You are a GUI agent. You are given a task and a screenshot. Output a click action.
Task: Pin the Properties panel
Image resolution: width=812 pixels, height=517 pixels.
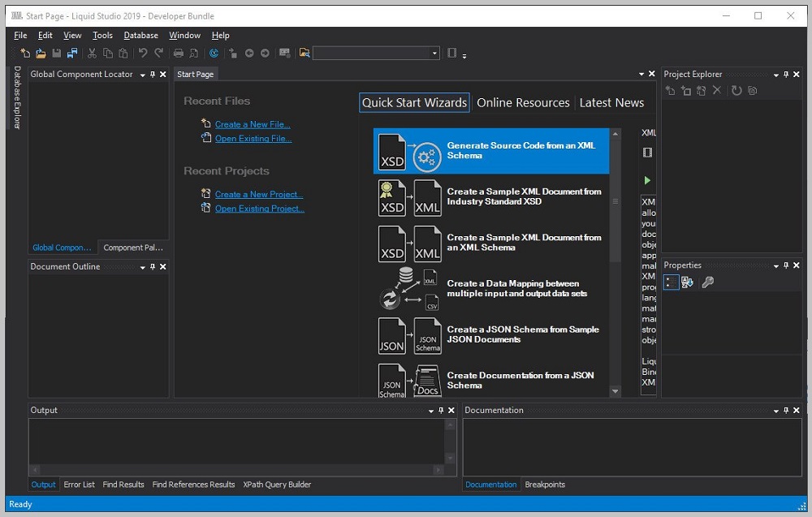pyautogui.click(x=786, y=265)
